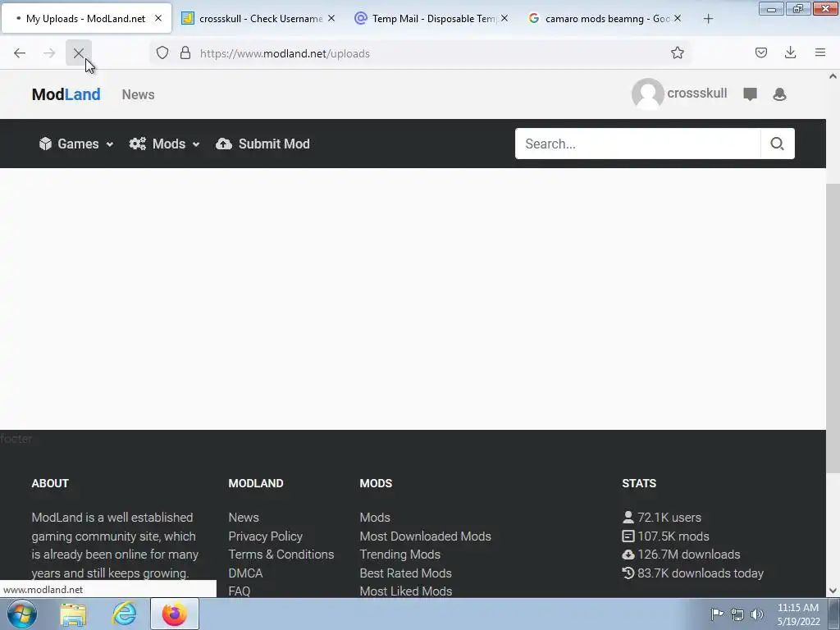The width and height of the screenshot is (840, 630).
Task: Open the network tray icon
Action: pos(737,614)
